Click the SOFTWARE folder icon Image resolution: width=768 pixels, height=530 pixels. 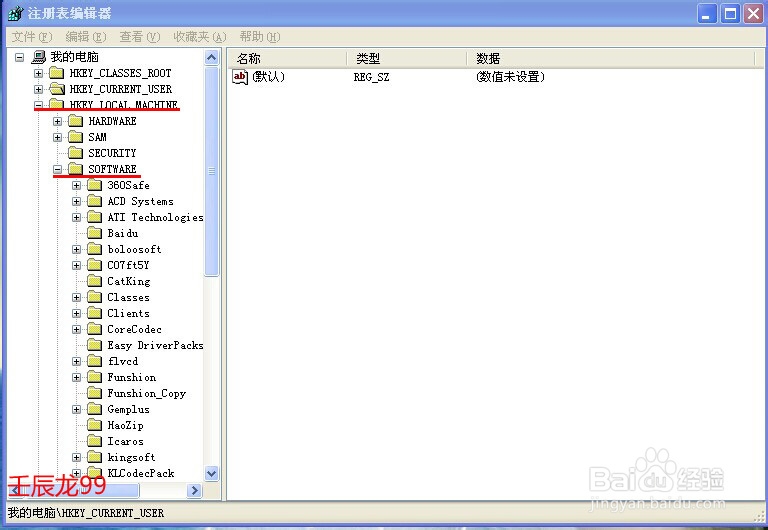click(75, 169)
